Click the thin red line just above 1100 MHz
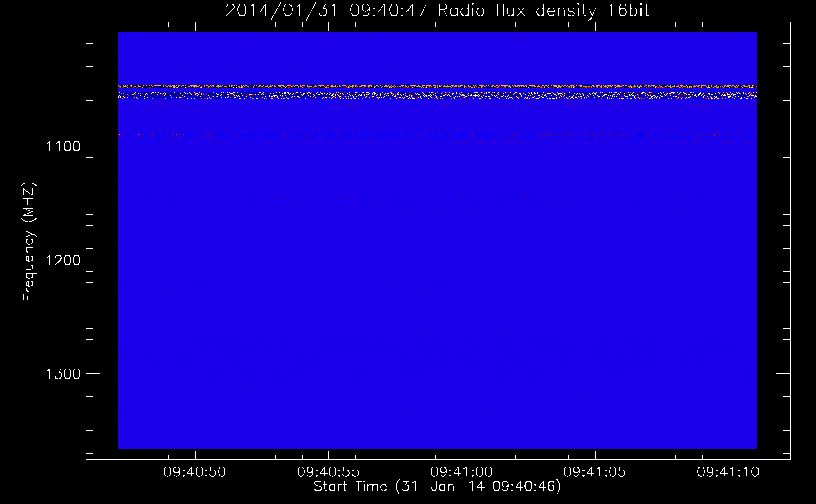The image size is (816, 504). (x=437, y=135)
